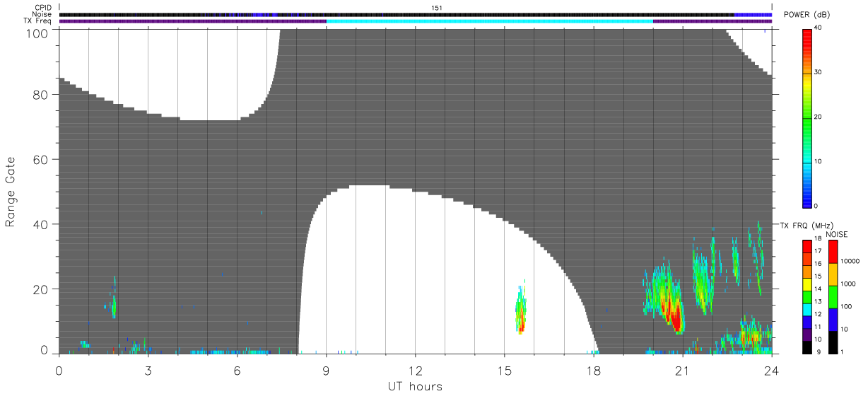This screenshot has width=868, height=401.
Task: Select the green middle of power colorbar
Action: [807, 124]
